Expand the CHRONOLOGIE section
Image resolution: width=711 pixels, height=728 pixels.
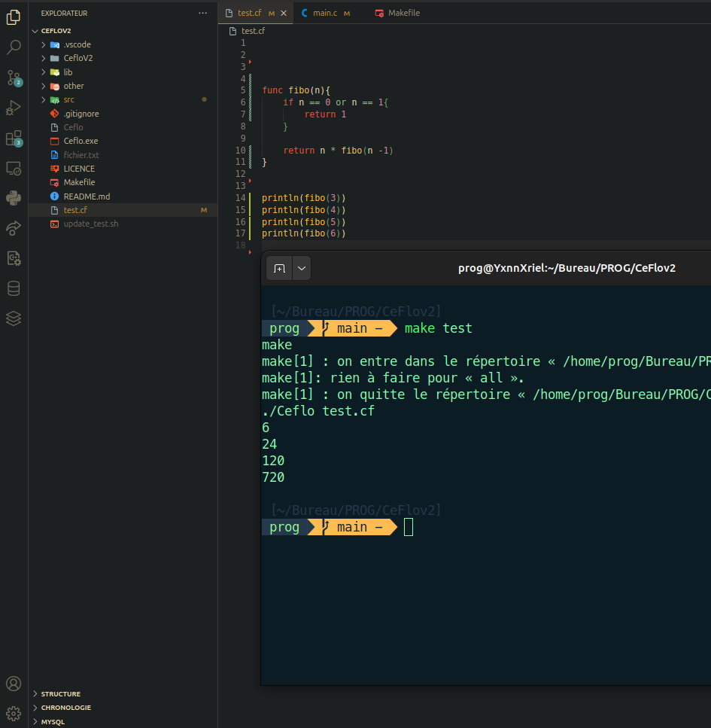[35, 708]
